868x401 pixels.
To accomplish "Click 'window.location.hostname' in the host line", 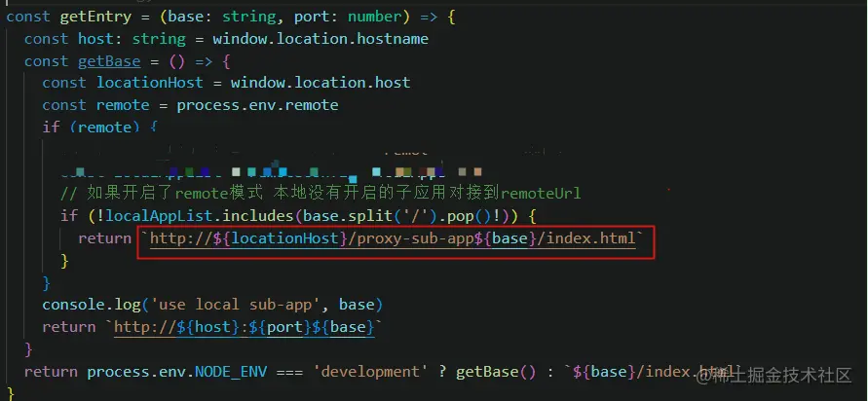I will coord(321,39).
